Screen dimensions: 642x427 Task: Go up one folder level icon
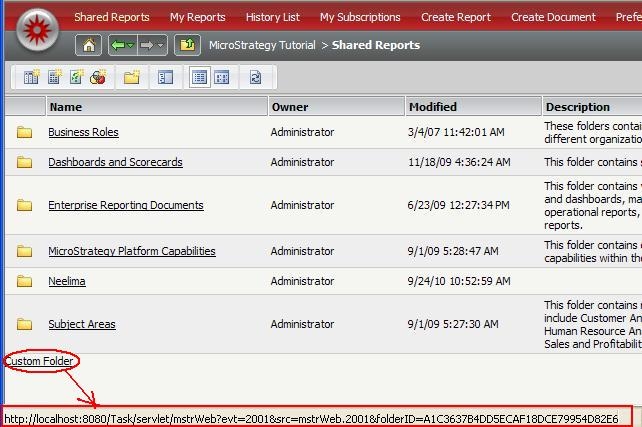pyautogui.click(x=186, y=46)
